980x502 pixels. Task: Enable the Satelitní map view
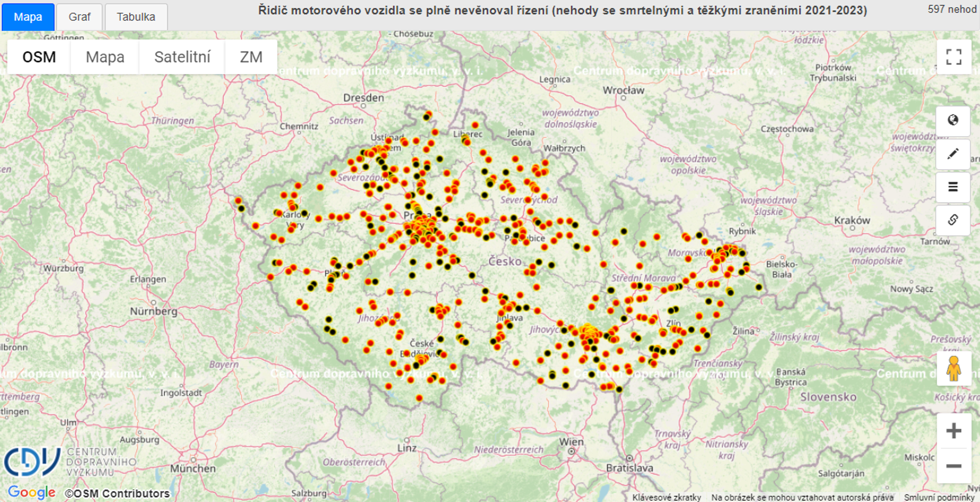[182, 57]
